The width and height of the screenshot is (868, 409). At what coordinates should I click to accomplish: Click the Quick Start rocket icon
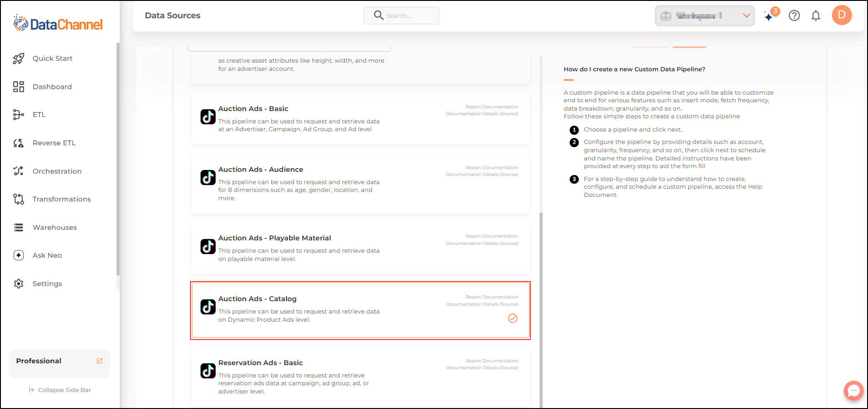coord(18,58)
